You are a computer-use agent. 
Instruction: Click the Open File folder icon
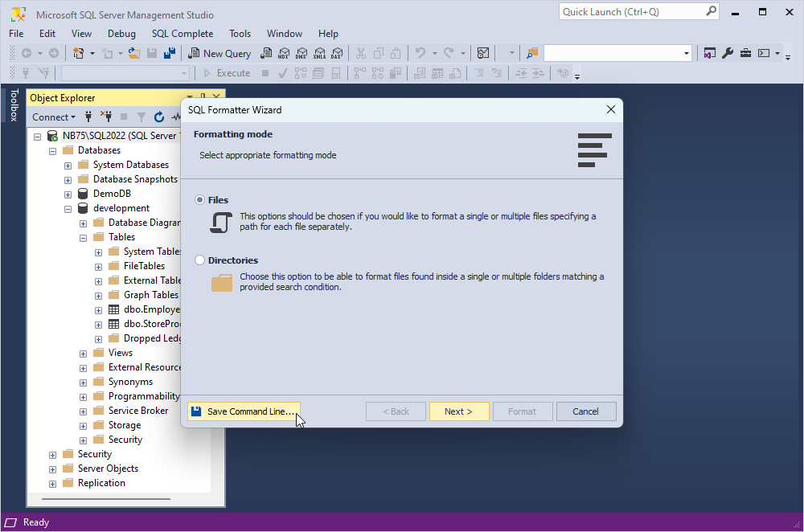point(134,53)
